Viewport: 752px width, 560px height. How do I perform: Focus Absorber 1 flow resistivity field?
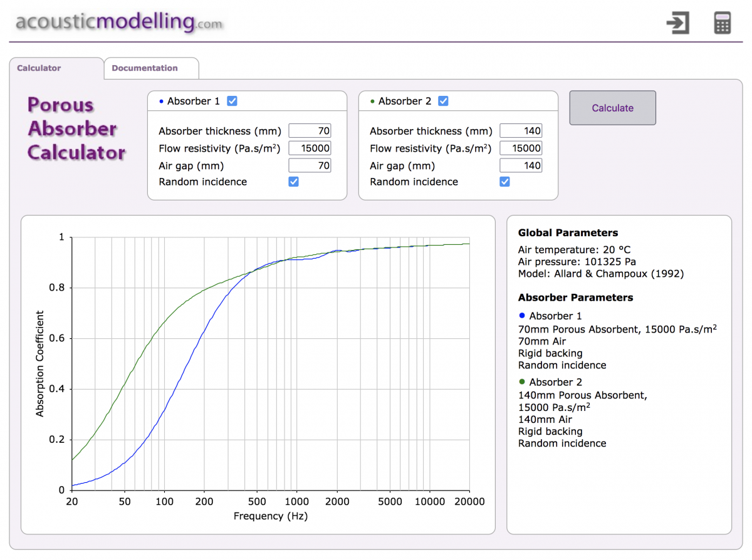[x=310, y=148]
